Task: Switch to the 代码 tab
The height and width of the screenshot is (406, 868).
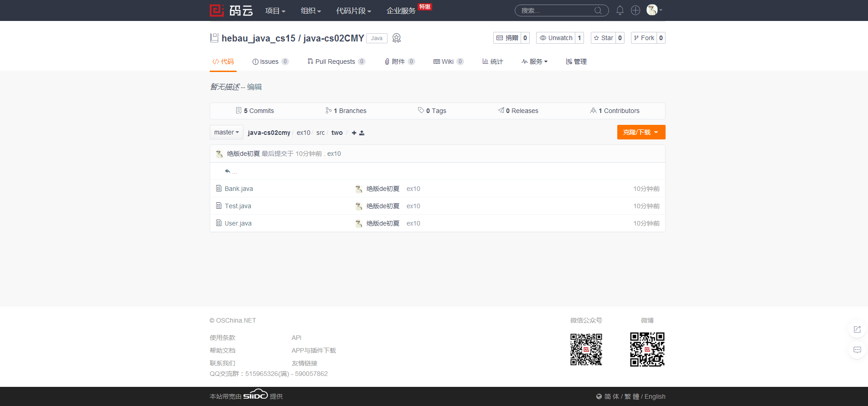Action: 223,62
